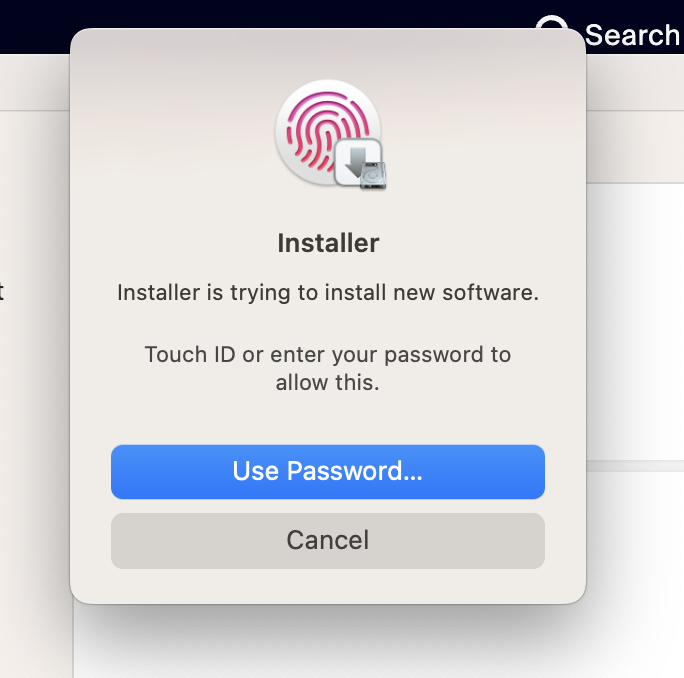
Task: Click the "Touch ID or enter your password" text
Action: tap(328, 355)
